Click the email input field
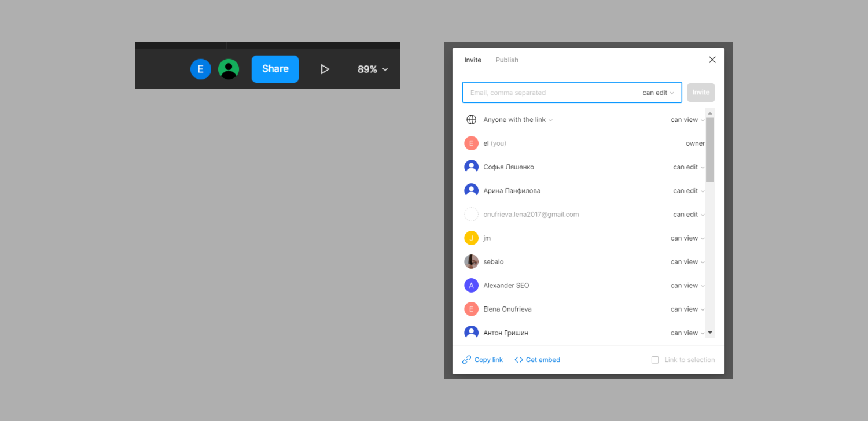868x421 pixels. [550, 93]
